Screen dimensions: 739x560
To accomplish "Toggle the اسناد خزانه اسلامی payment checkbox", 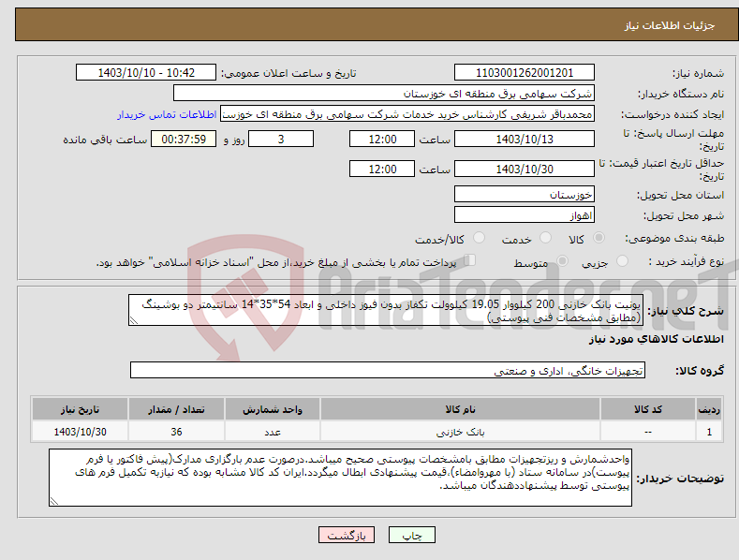I will click(470, 259).
